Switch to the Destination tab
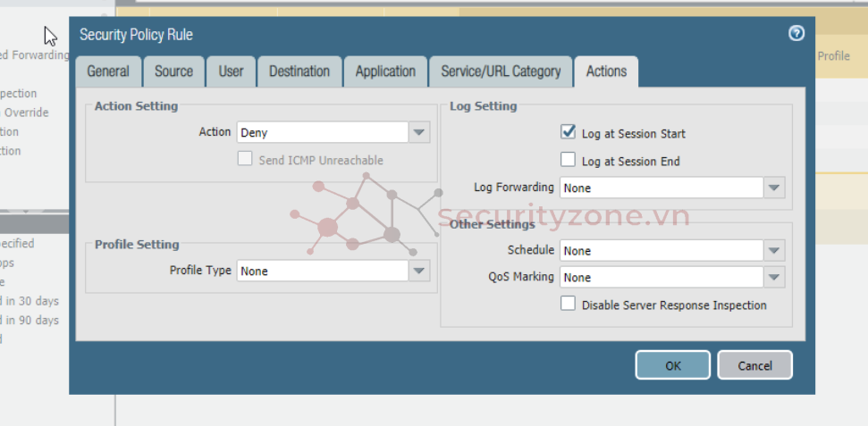The width and height of the screenshot is (868, 426). pos(299,71)
